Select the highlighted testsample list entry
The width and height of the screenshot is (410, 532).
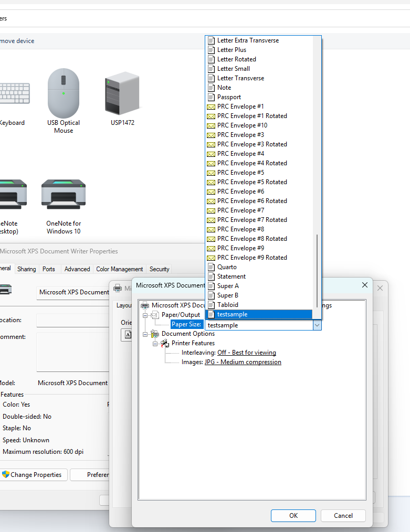pyautogui.click(x=259, y=314)
